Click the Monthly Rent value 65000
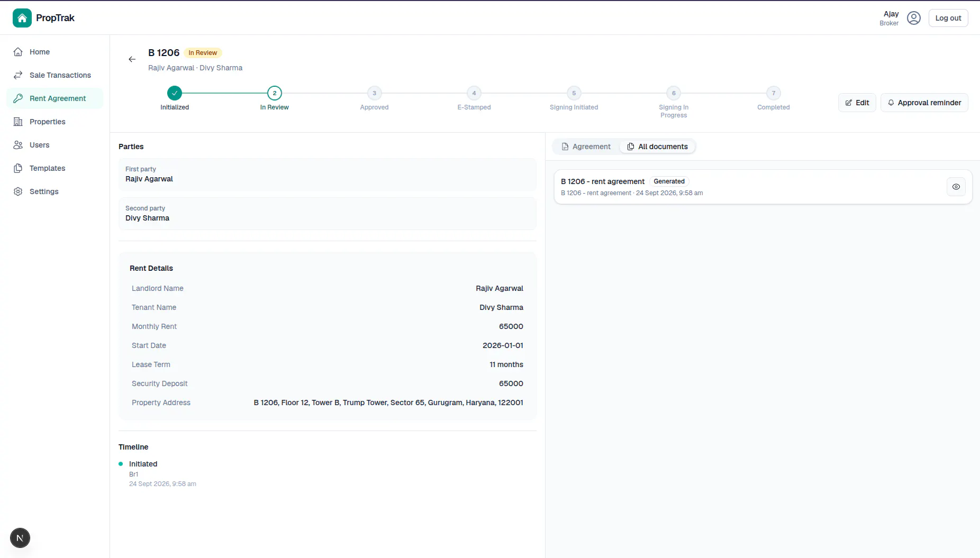 click(x=511, y=326)
